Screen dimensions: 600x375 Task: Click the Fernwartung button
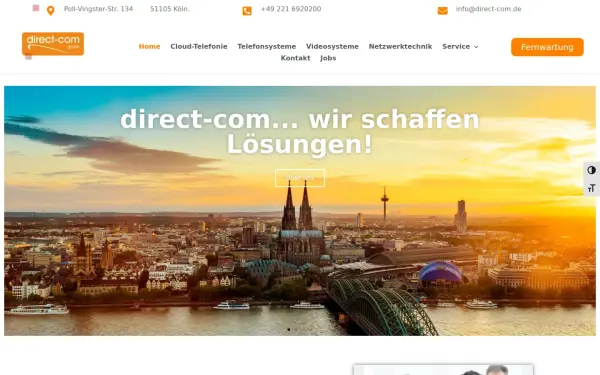click(547, 47)
